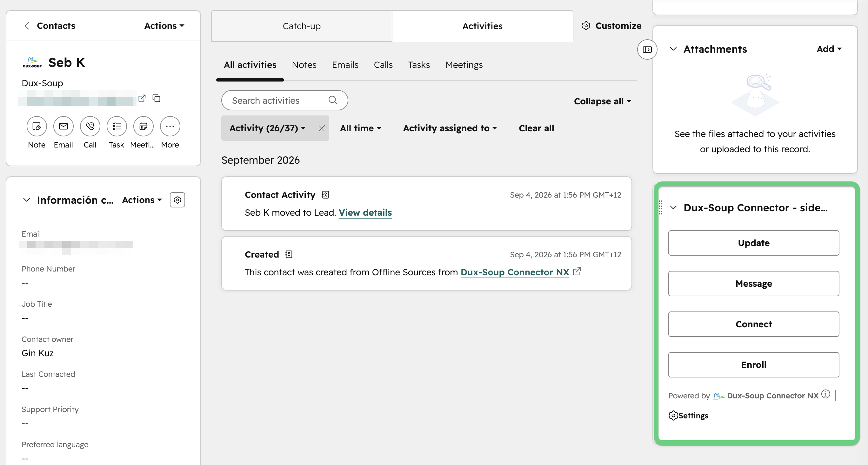The width and height of the screenshot is (868, 465).
Task: Collapse the Información card section
Action: (27, 200)
